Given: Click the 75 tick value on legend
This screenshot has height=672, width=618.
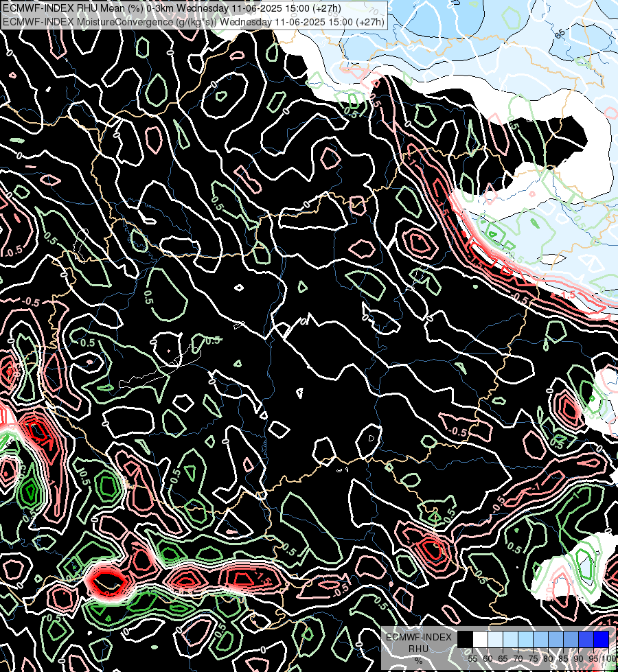Looking at the screenshot, I should (x=533, y=659).
